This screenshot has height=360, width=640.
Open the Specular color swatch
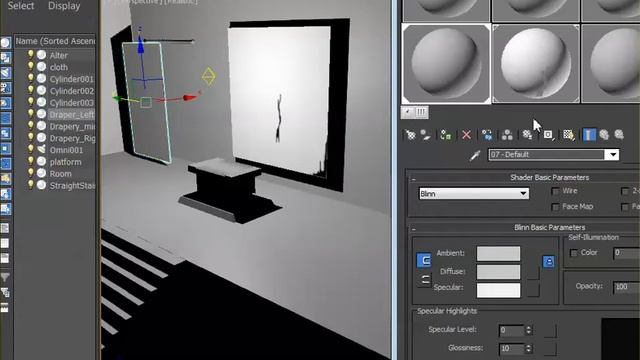pos(498,290)
